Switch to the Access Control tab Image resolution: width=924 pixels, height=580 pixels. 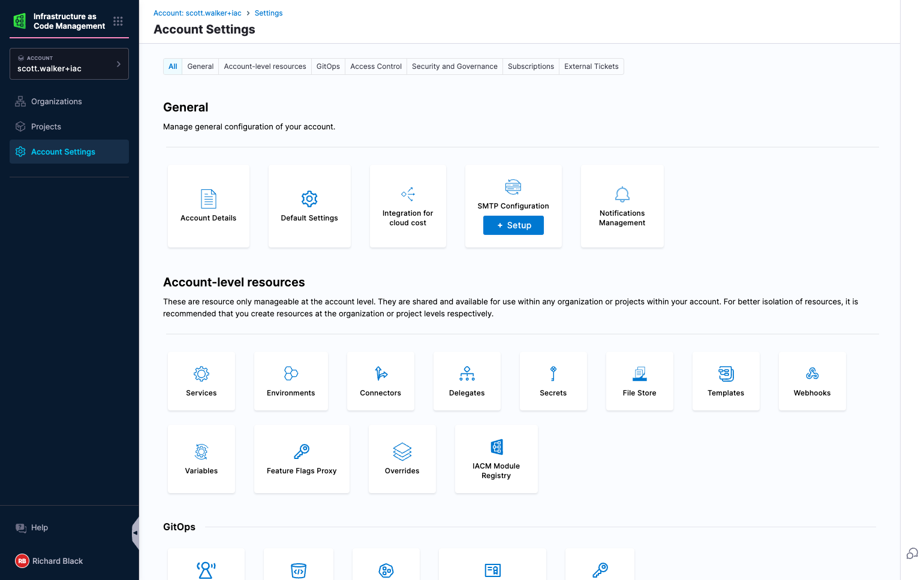coord(376,67)
